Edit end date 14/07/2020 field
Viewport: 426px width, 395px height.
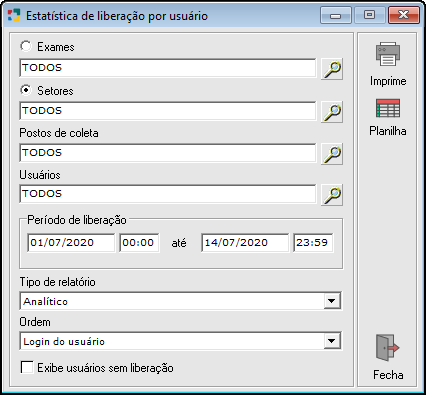pos(245,243)
